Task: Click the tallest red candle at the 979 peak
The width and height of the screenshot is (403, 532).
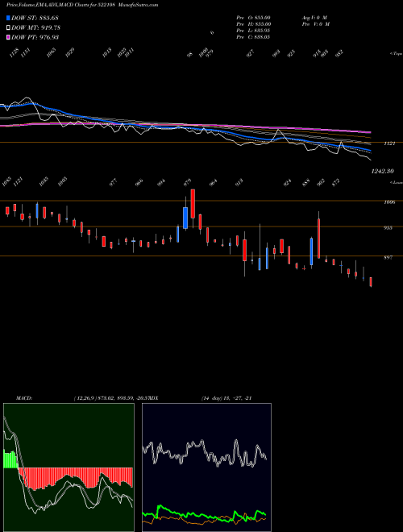Action: pyautogui.click(x=193, y=204)
